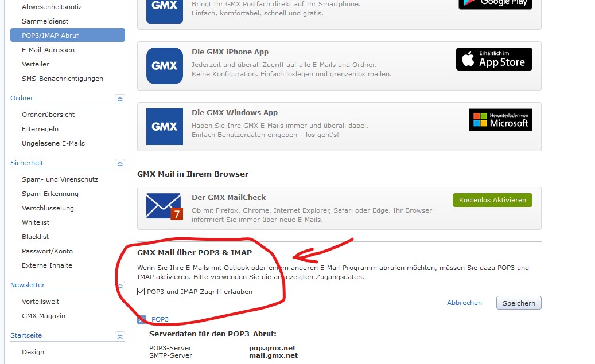
Task: Collapse the Ordner section with its arrow
Action: [x=120, y=99]
